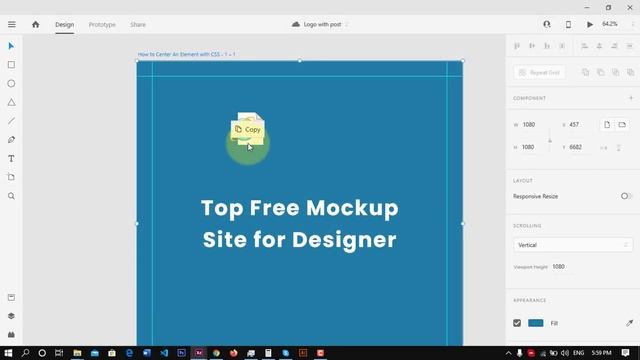Click the Distribute Horizontally icon

tap(629, 46)
